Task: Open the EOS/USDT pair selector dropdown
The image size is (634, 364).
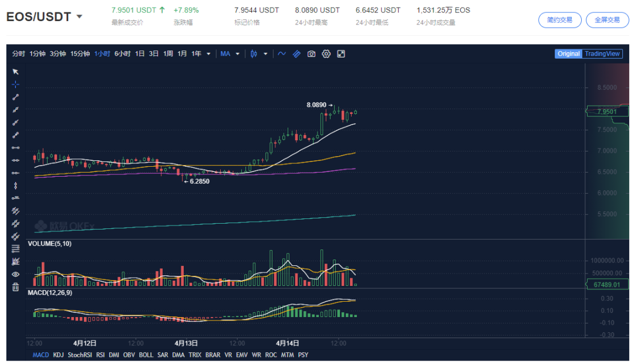Action: point(80,16)
